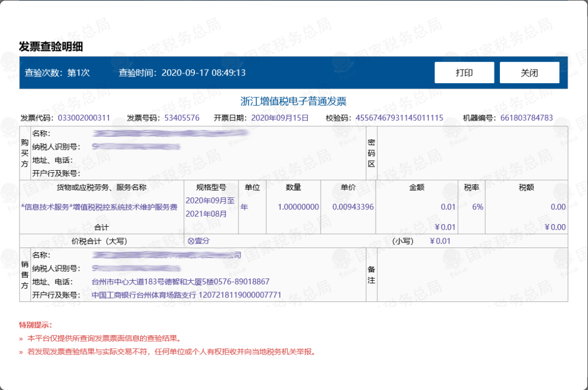This screenshot has height=390, width=588.
Task: Click the 发票查验明细 heading
Action: pyautogui.click(x=51, y=47)
